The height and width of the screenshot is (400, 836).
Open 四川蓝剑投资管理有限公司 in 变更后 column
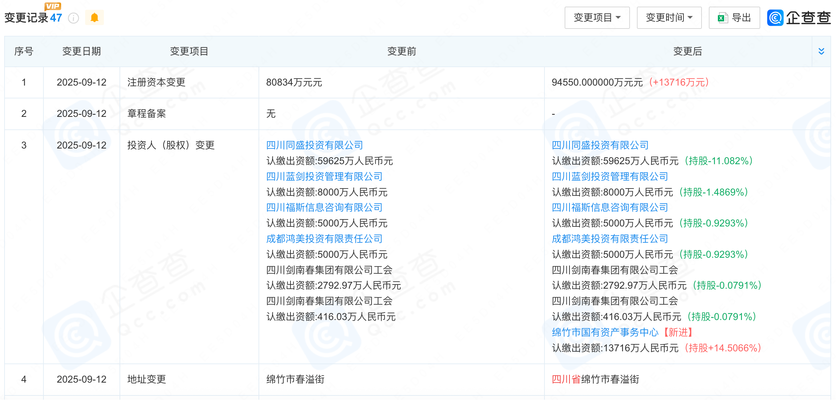pos(606,176)
